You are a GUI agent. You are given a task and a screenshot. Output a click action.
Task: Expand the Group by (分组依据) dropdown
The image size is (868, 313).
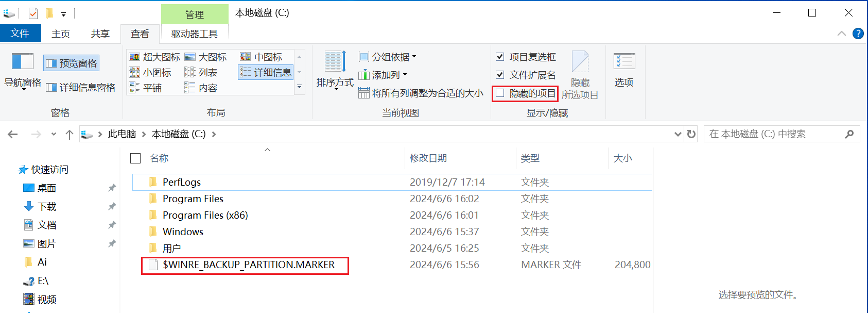[x=389, y=57]
